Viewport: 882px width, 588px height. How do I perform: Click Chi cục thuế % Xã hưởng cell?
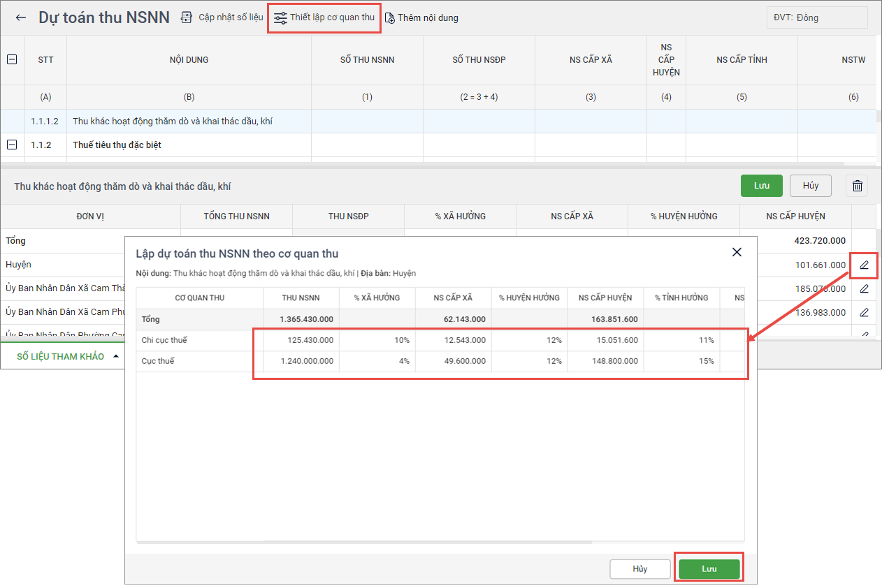pyautogui.click(x=377, y=340)
